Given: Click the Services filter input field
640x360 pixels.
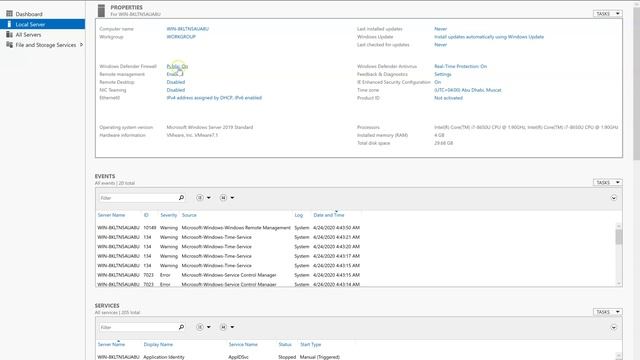Looking at the screenshot, I should click(138, 327).
